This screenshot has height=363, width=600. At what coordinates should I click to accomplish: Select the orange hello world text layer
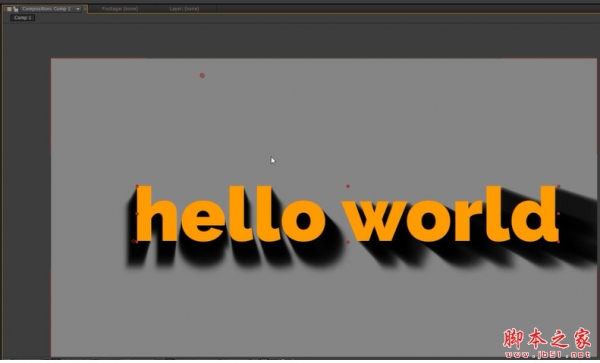347,214
